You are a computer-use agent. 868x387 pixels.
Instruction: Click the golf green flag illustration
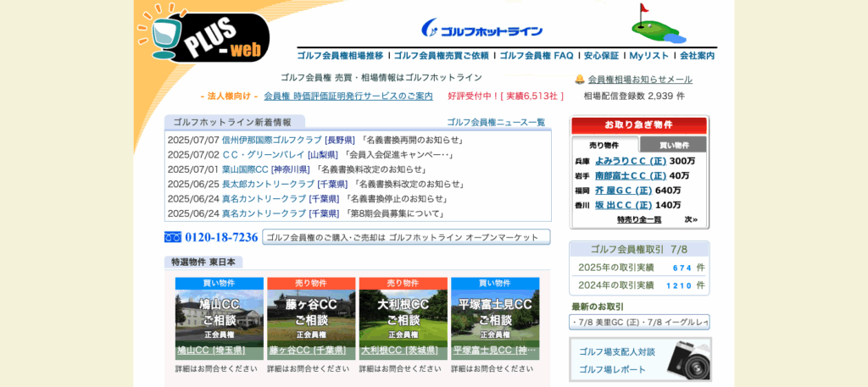(659, 24)
